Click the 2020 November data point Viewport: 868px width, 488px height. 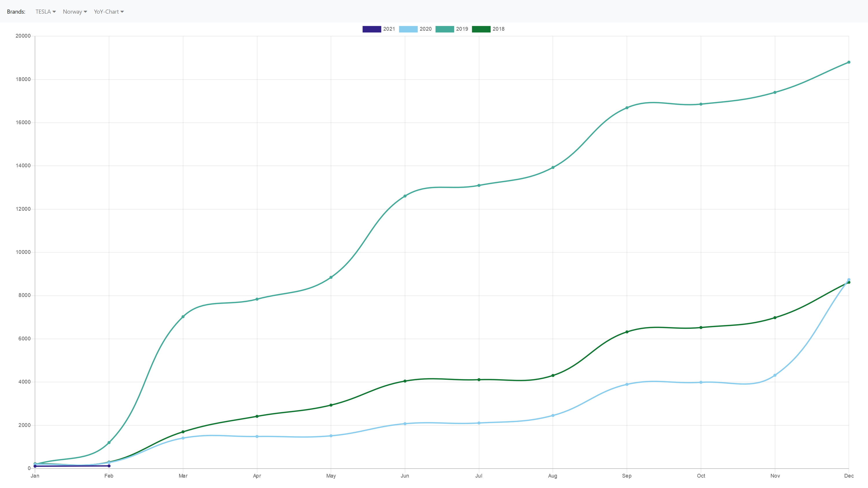tap(775, 375)
